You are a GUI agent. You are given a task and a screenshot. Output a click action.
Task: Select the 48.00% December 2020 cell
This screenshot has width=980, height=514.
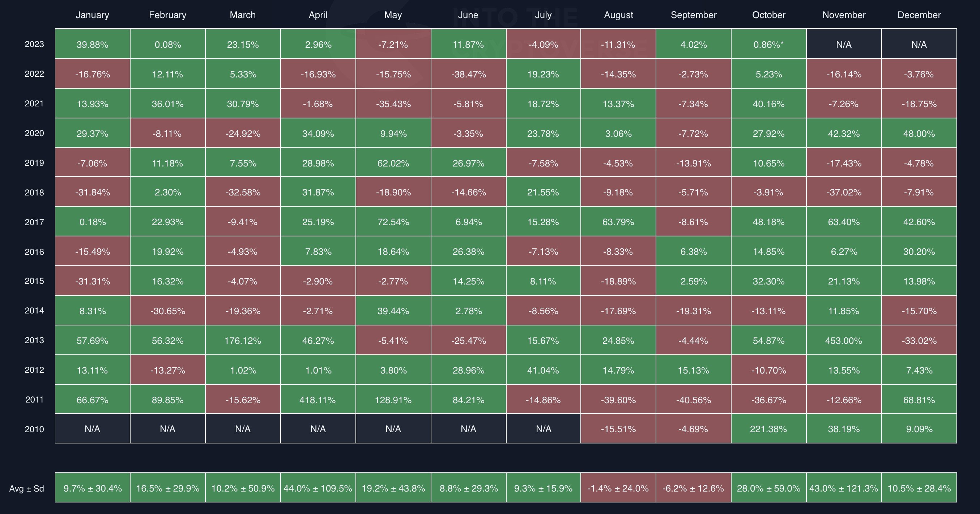(x=919, y=133)
